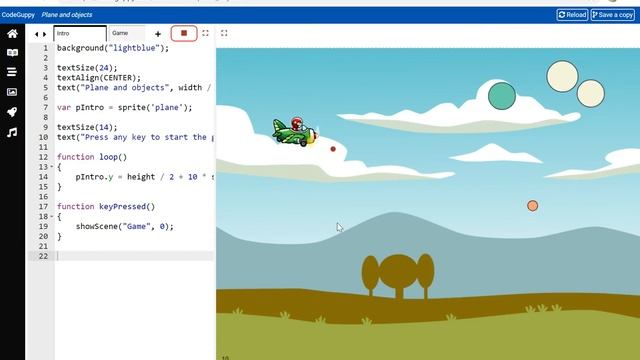Click the var pIntro sprite code line

tap(124, 107)
